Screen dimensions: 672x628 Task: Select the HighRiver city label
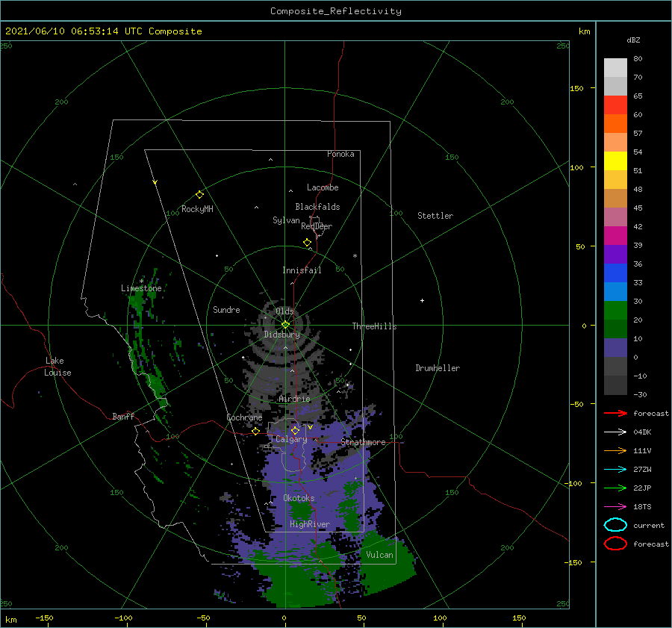pyautogui.click(x=310, y=524)
